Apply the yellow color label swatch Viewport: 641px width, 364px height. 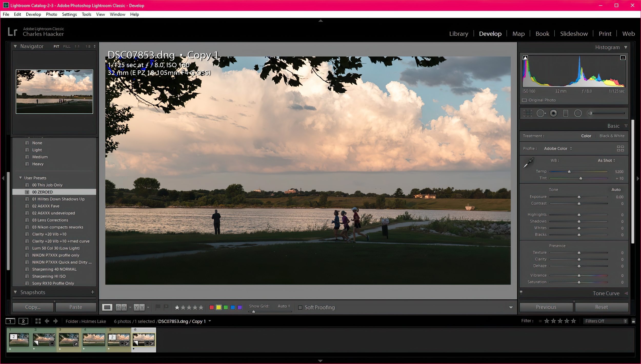coord(218,307)
